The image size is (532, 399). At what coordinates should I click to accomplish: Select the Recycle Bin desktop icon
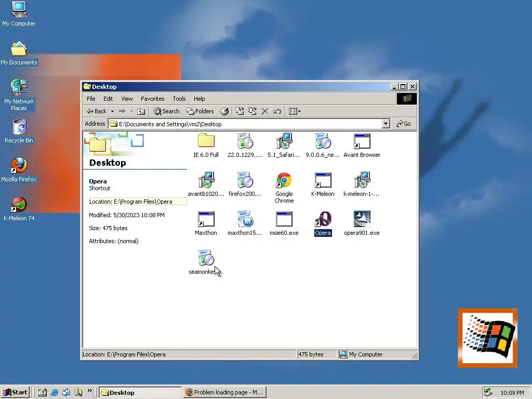coord(19,130)
